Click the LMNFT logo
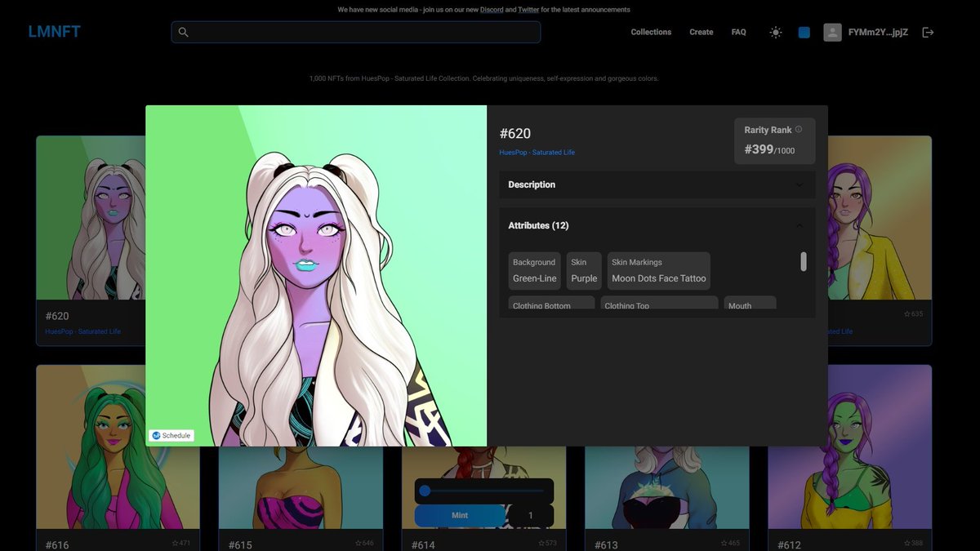This screenshot has height=551, width=980. pos(54,32)
